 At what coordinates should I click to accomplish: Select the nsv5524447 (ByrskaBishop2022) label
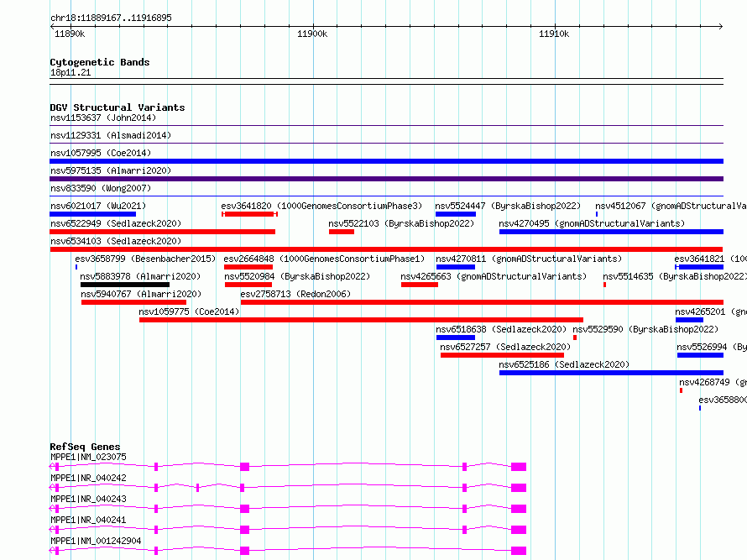[x=508, y=206]
